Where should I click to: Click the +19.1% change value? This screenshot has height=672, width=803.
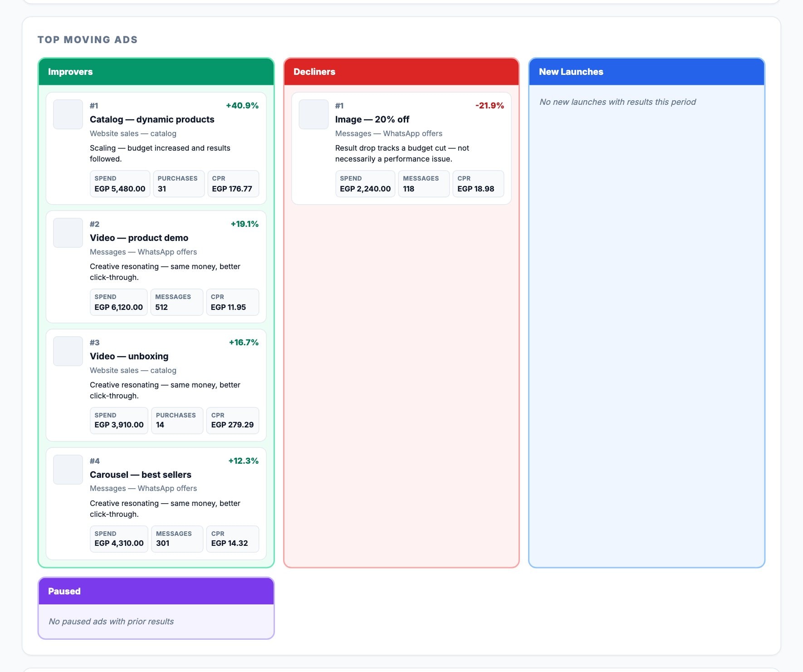245,224
